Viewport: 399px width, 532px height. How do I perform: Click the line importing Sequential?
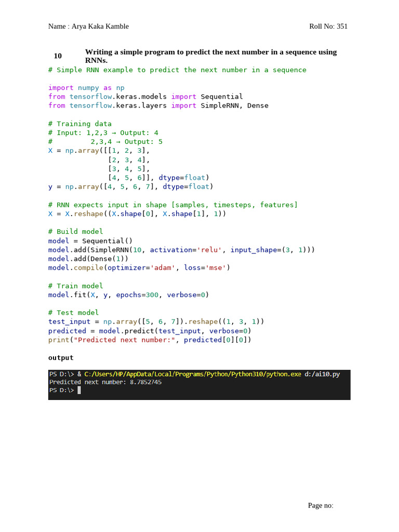[145, 97]
